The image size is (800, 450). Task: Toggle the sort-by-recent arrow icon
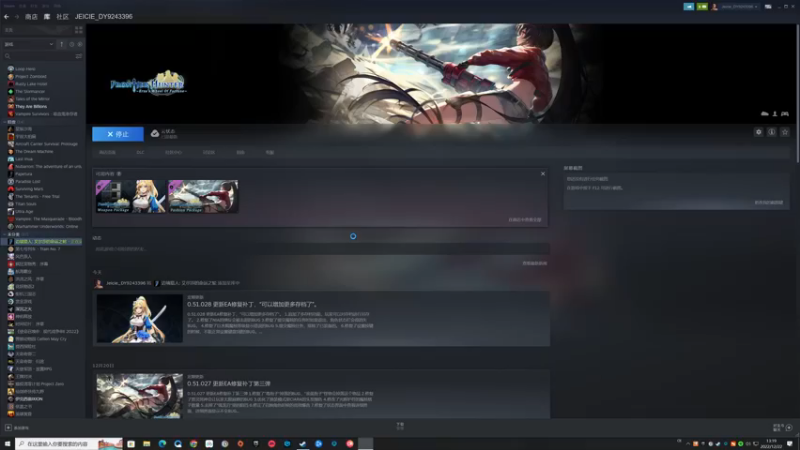[62, 44]
